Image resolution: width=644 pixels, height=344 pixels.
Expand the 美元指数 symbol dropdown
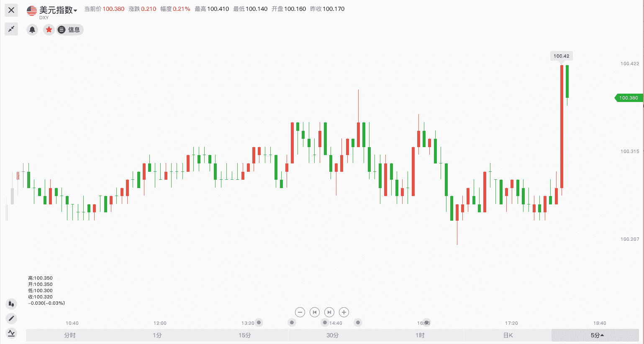pos(58,10)
